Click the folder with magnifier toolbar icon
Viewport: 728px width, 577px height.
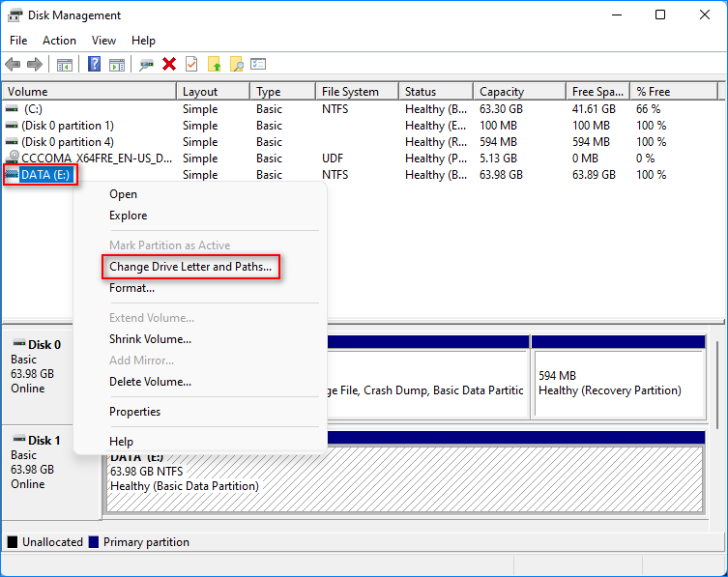[x=236, y=65]
